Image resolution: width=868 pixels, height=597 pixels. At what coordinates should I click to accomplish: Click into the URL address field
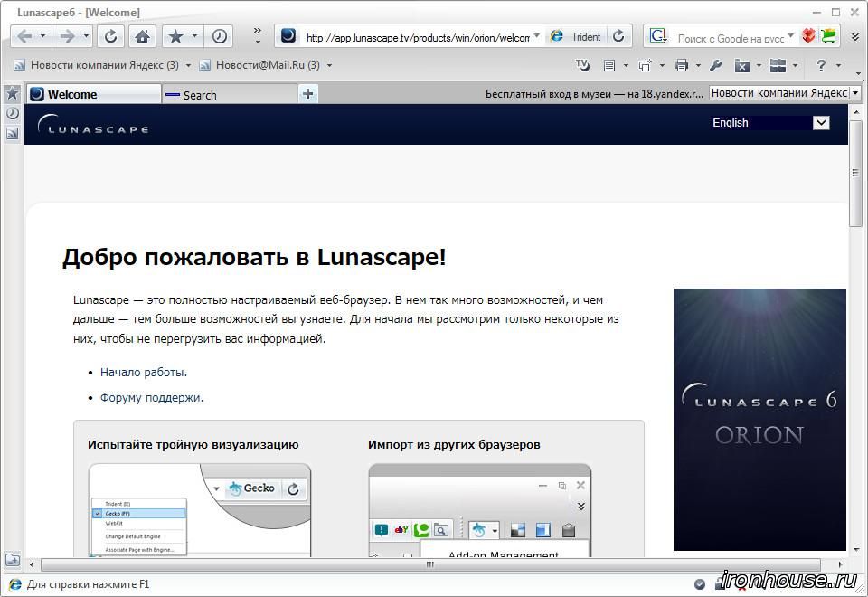coord(418,37)
